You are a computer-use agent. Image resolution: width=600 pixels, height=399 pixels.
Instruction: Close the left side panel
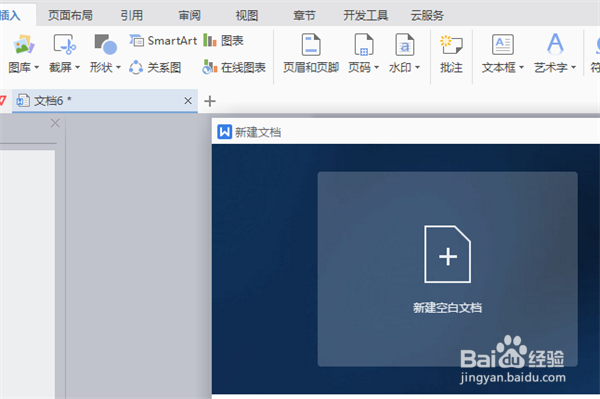pyautogui.click(x=55, y=123)
